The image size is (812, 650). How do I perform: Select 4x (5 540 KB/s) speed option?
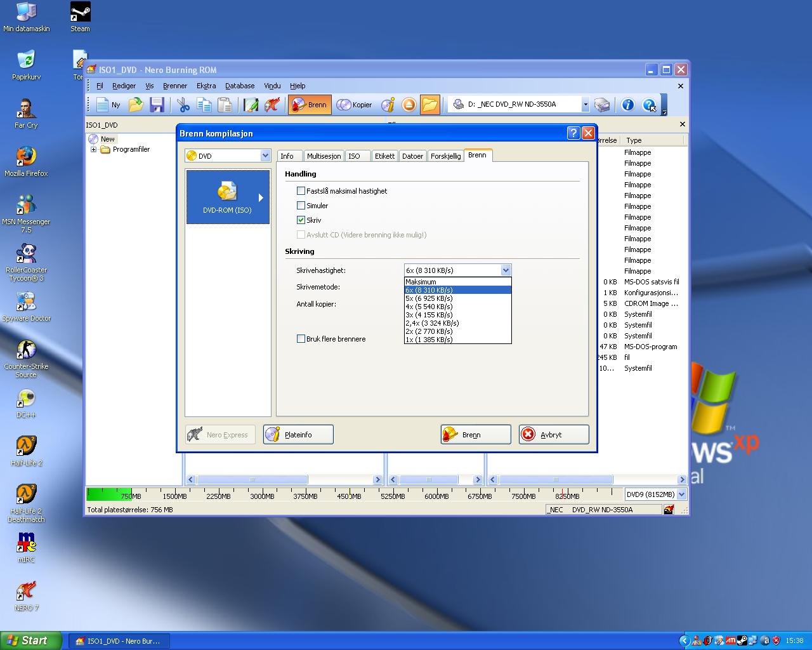pyautogui.click(x=457, y=307)
